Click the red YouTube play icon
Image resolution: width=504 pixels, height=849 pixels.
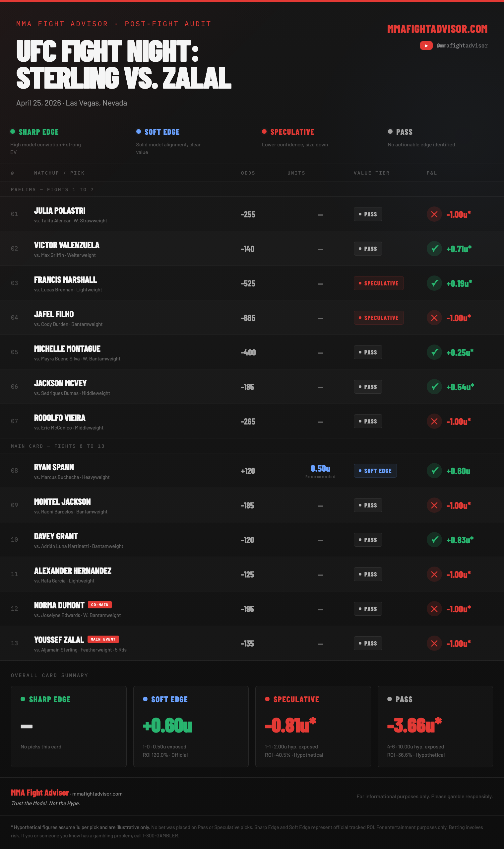point(426,45)
